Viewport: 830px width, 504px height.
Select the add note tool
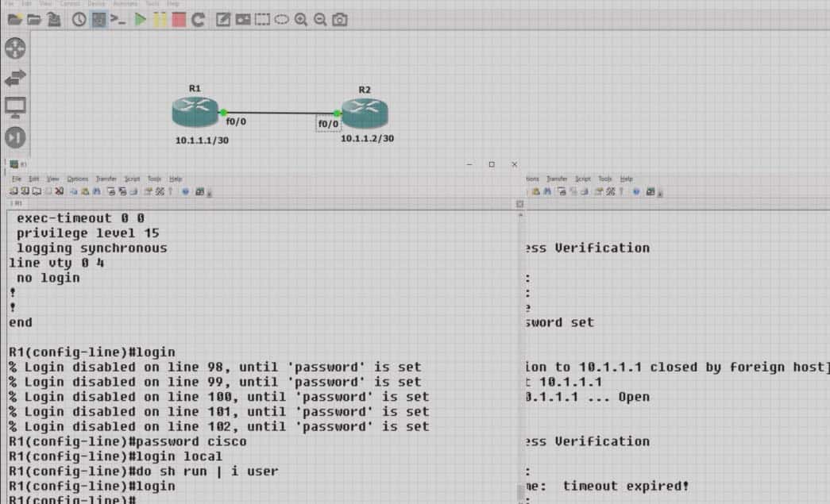(x=223, y=20)
